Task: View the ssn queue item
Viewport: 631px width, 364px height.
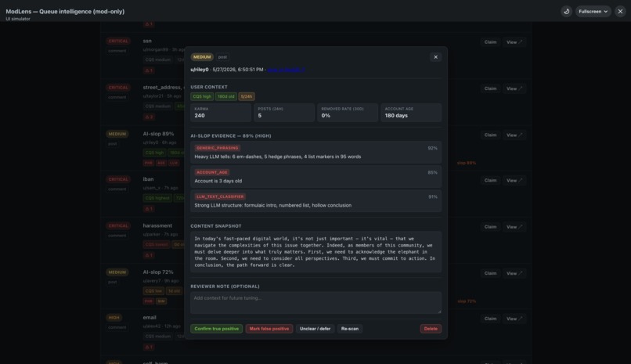Action: [x=514, y=42]
